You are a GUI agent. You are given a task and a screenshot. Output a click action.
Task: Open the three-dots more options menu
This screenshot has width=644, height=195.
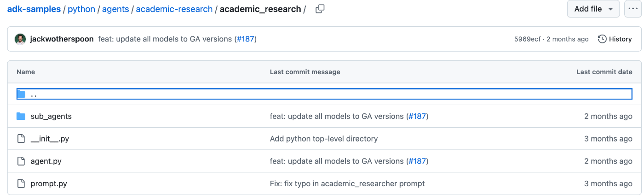point(633,9)
